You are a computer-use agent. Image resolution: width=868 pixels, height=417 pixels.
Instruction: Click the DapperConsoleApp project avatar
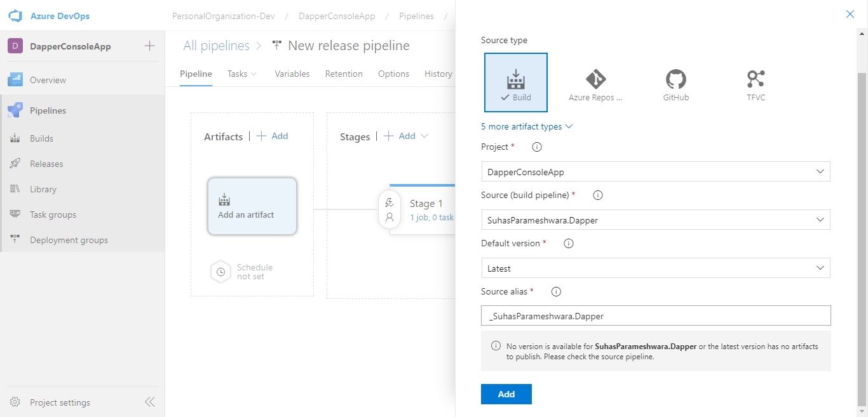point(15,46)
